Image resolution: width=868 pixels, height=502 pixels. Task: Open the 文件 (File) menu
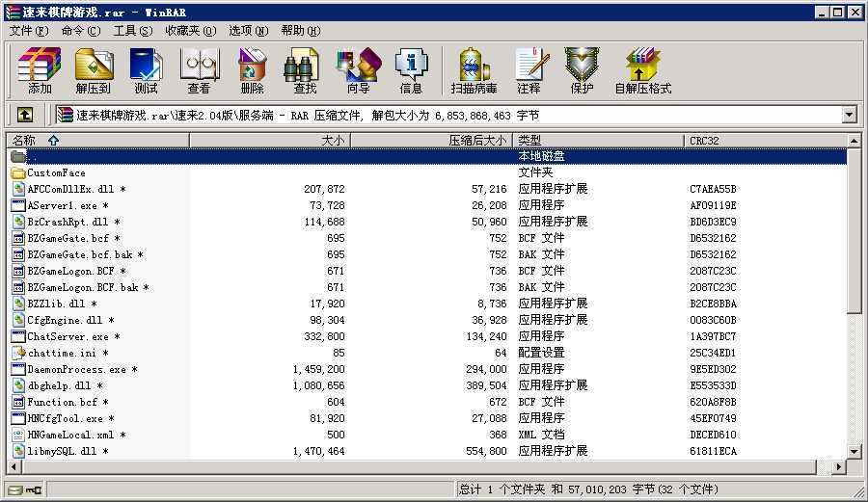click(x=28, y=30)
